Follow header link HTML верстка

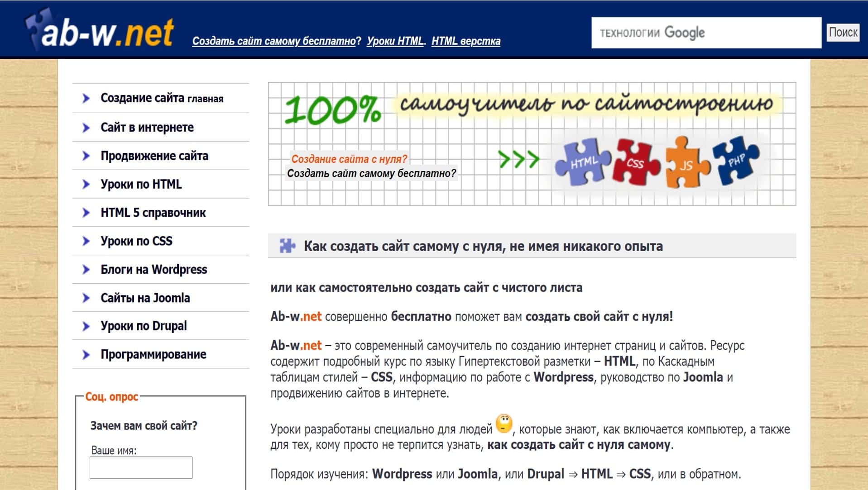[466, 41]
